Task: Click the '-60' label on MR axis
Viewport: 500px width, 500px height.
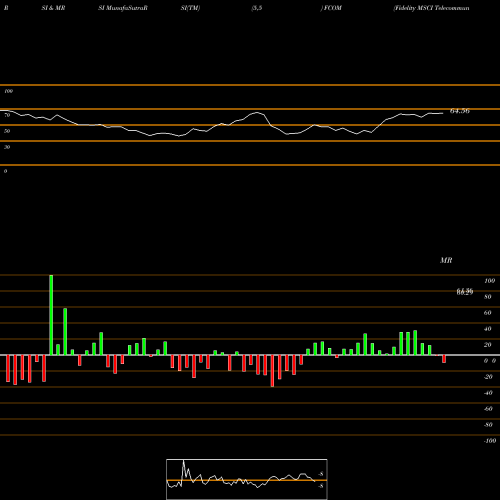Action: click(488, 409)
